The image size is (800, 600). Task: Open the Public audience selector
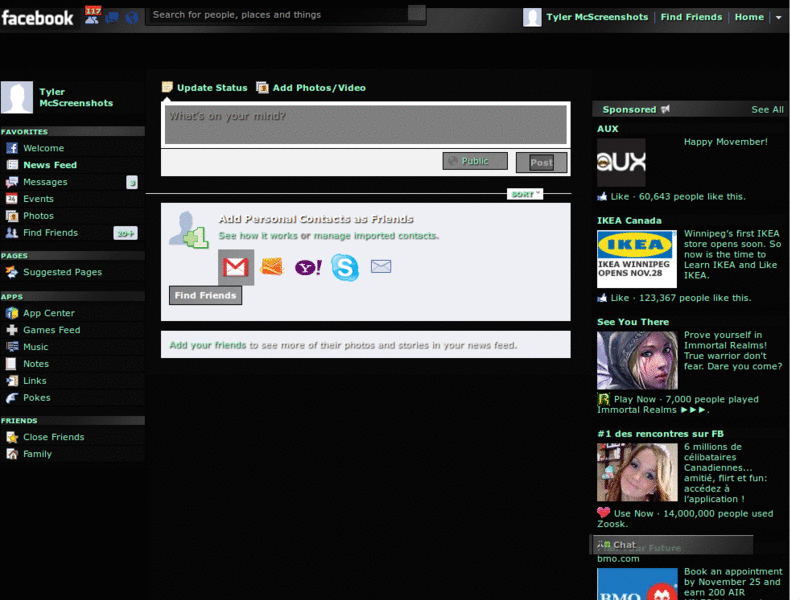tap(474, 160)
